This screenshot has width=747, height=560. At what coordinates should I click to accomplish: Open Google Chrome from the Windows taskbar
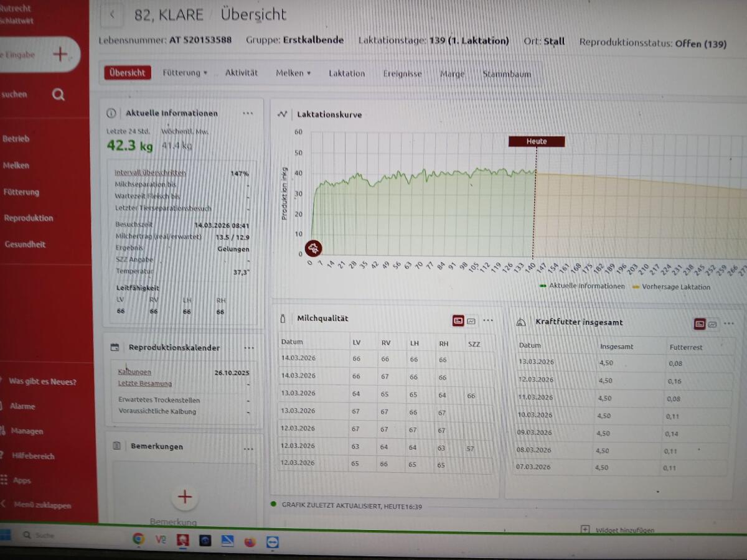pos(138,539)
